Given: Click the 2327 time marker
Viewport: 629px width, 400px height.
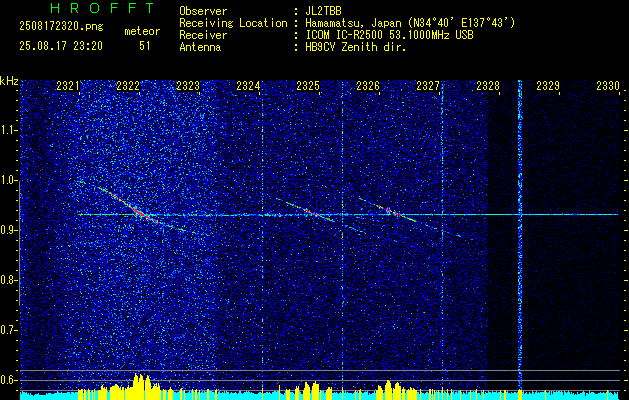Looking at the screenshot, I should 428,86.
